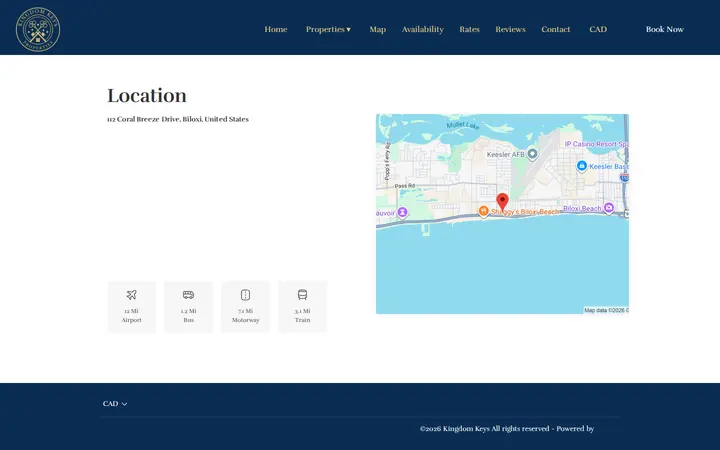The width and height of the screenshot is (720, 450).
Task: Click Keesler AFB marker on map
Action: pos(532,154)
